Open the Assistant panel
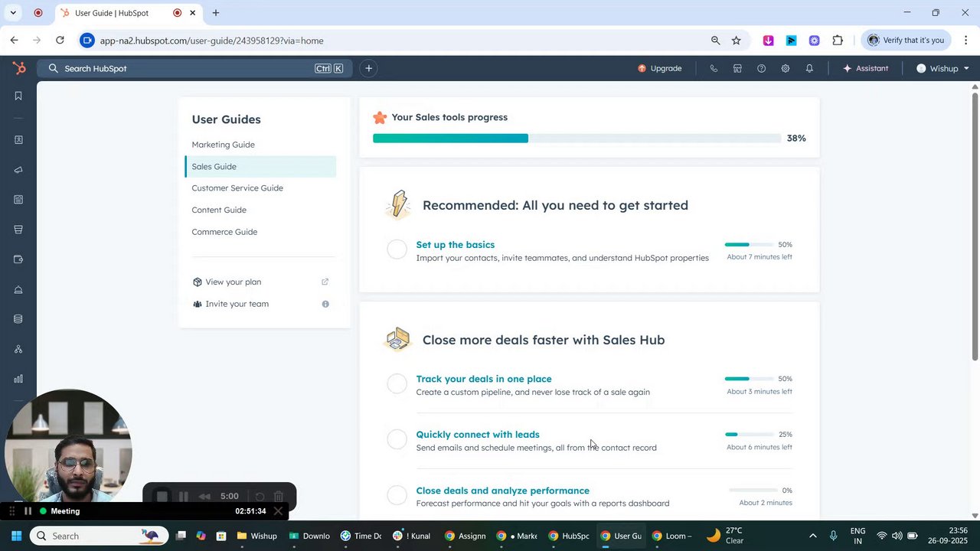Screen dimensions: 980x551 865,68
